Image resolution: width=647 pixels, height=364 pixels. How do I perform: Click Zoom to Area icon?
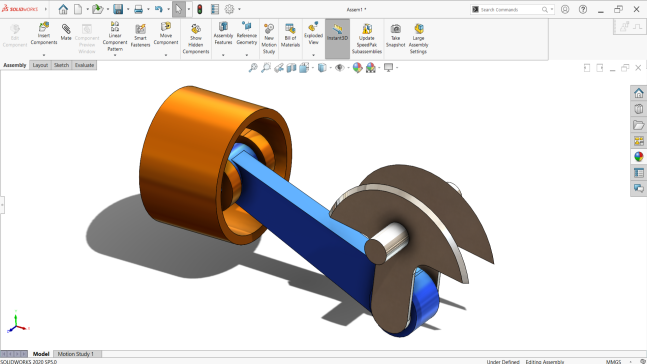pyautogui.click(x=266, y=68)
